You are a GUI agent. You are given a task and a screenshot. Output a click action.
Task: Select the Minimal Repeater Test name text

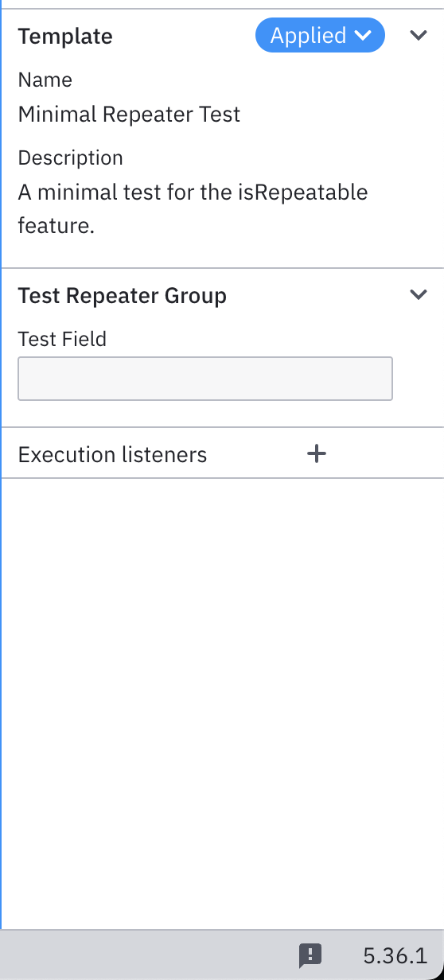click(129, 114)
